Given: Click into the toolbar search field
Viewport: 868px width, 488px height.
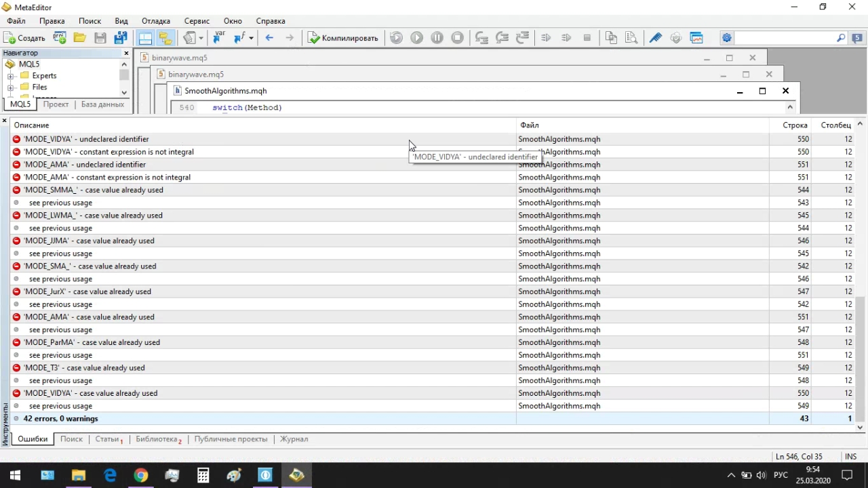Looking at the screenshot, I should pyautogui.click(x=784, y=38).
